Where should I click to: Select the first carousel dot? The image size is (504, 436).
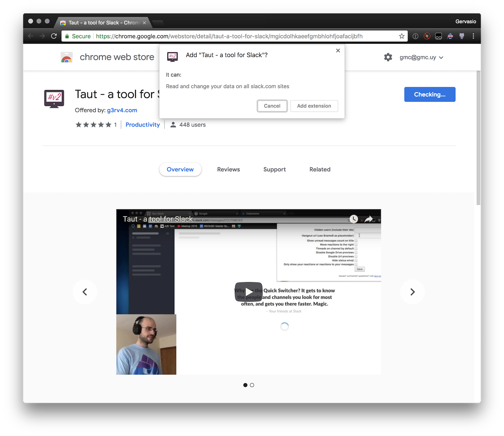(245, 385)
